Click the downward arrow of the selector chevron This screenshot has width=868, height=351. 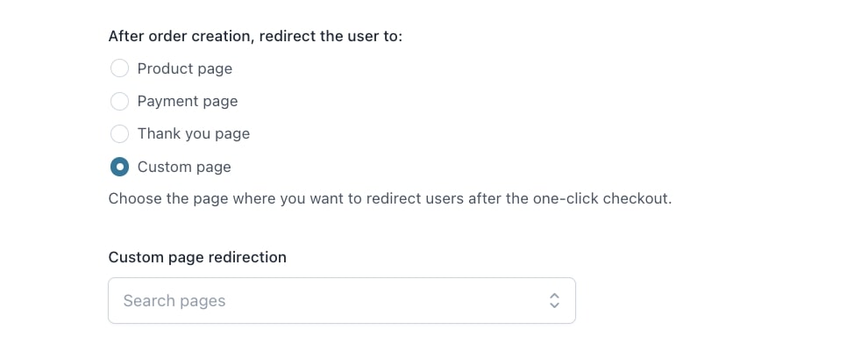pos(554,305)
